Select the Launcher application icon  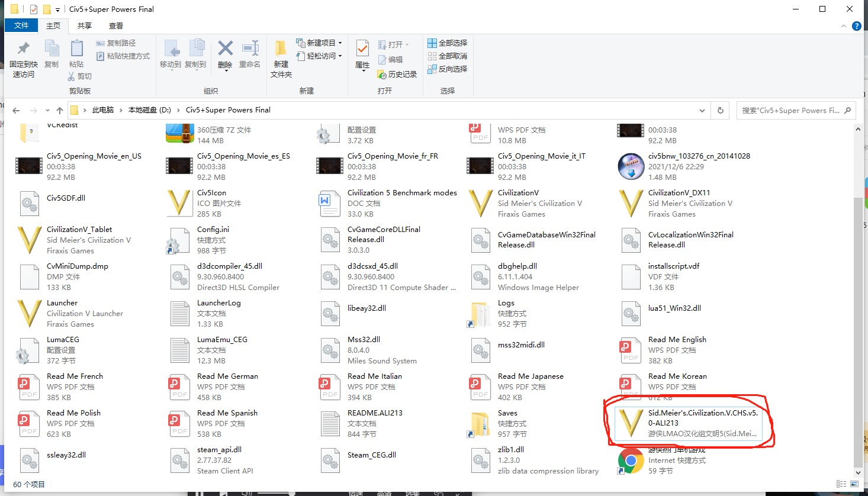(x=30, y=313)
